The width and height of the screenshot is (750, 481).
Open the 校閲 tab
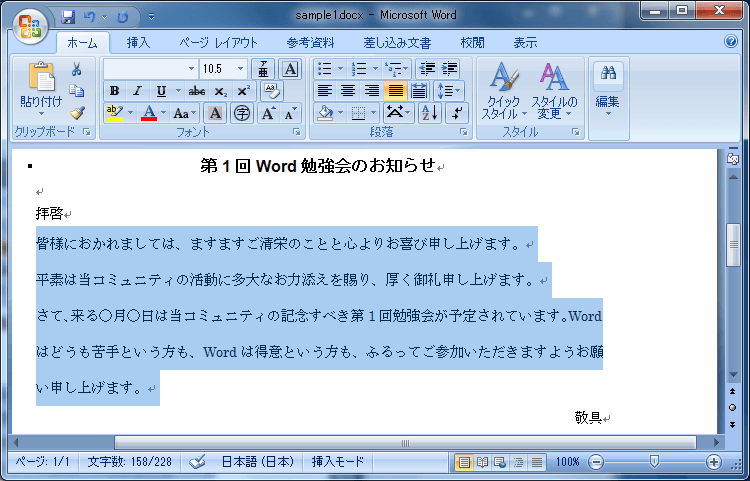pos(472,43)
